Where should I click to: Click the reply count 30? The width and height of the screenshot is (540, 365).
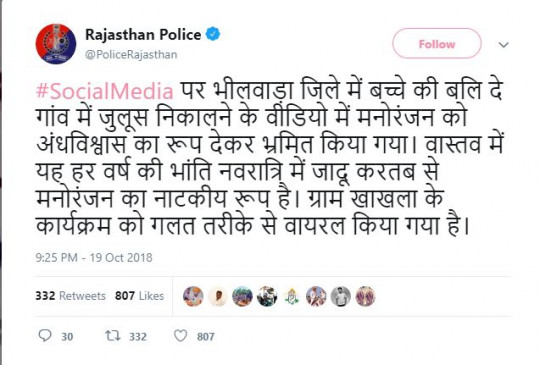click(67, 336)
